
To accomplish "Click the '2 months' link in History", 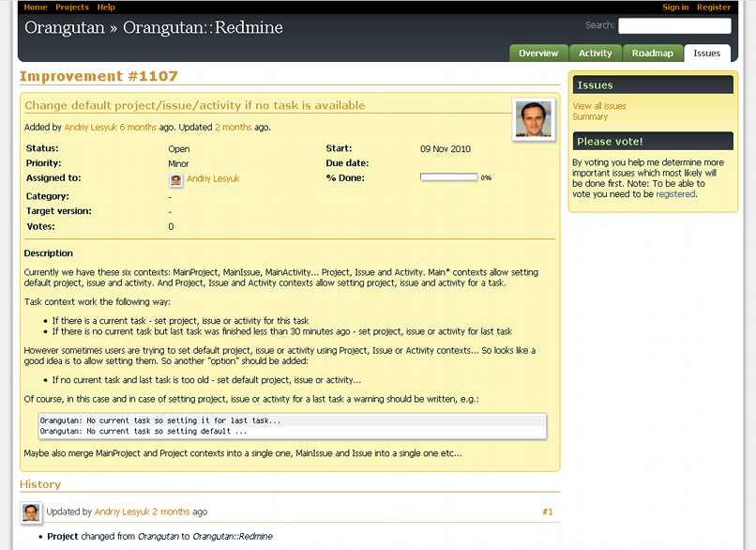I will (x=171, y=512).
